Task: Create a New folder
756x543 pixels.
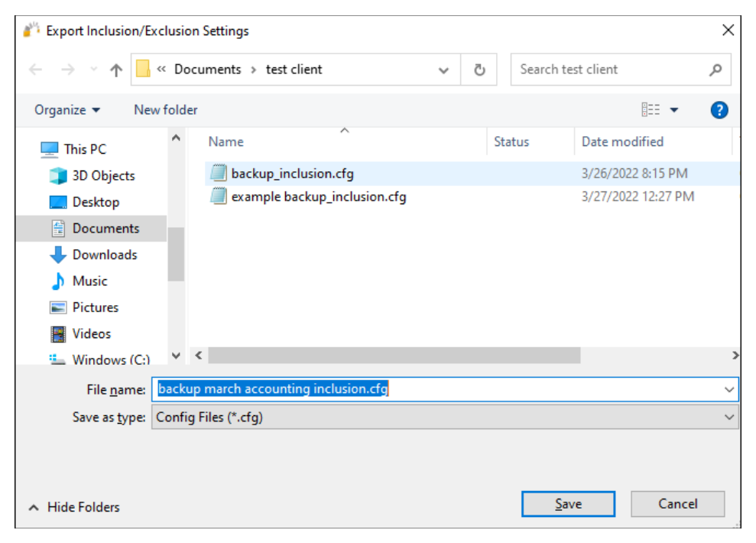Action: pyautogui.click(x=166, y=110)
